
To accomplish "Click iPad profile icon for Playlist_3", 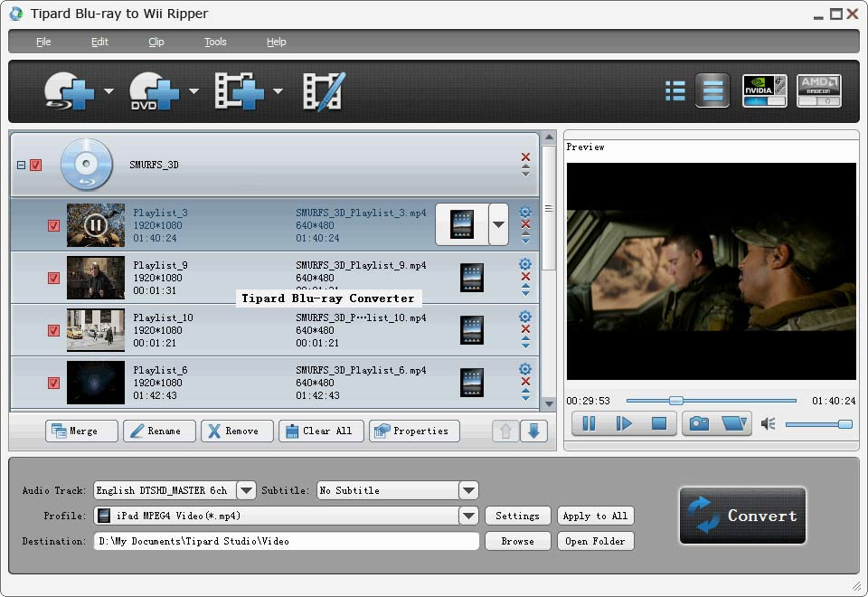I will tap(462, 224).
